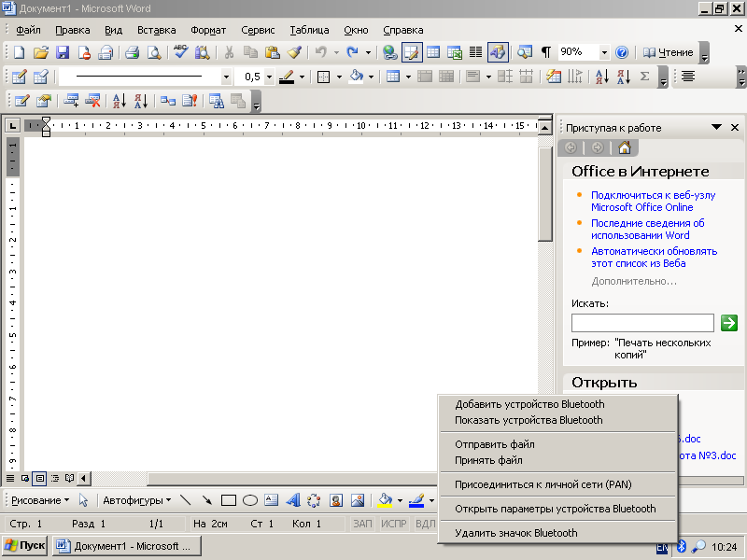747x560 pixels.
Task: Open Print Preview from the toolbar
Action: [x=154, y=52]
